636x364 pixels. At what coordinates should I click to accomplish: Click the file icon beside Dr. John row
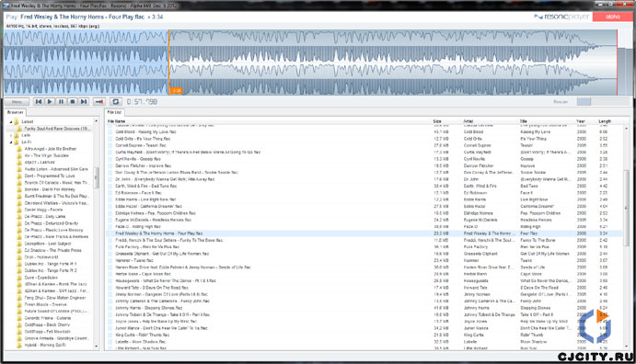point(110,179)
